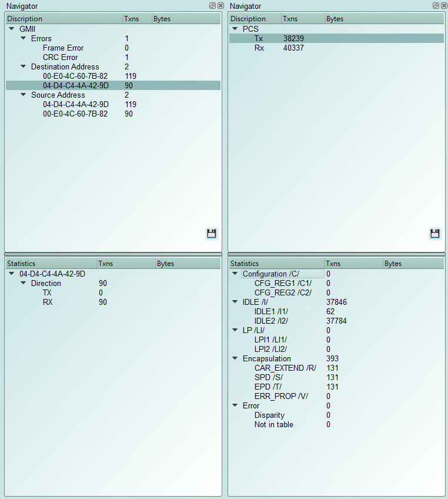Collapse the PCS tree node
448x499 pixels.
[235, 29]
